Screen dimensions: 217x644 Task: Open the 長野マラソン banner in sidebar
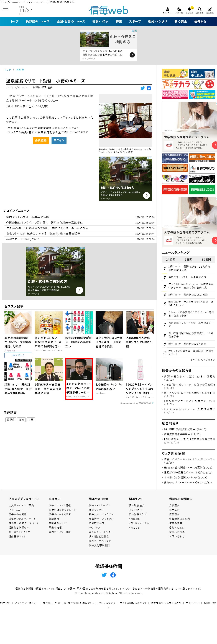pyautogui.click(x=202, y=169)
